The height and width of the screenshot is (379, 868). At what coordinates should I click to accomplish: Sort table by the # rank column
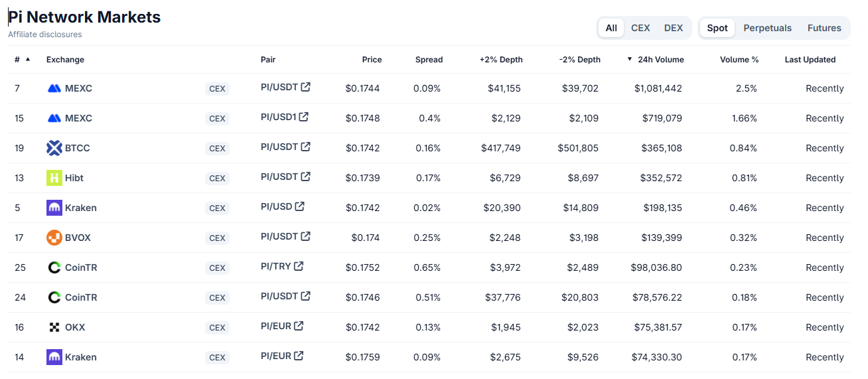coord(17,60)
